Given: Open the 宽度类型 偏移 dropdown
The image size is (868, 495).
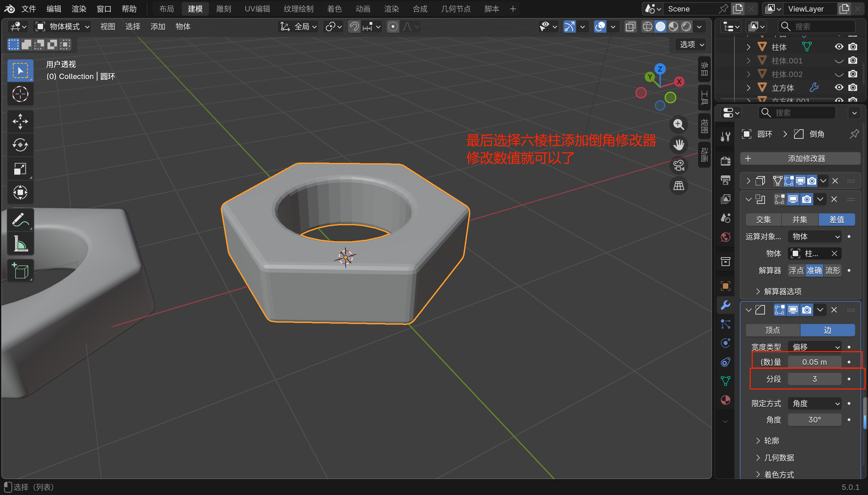Looking at the screenshot, I should point(814,347).
